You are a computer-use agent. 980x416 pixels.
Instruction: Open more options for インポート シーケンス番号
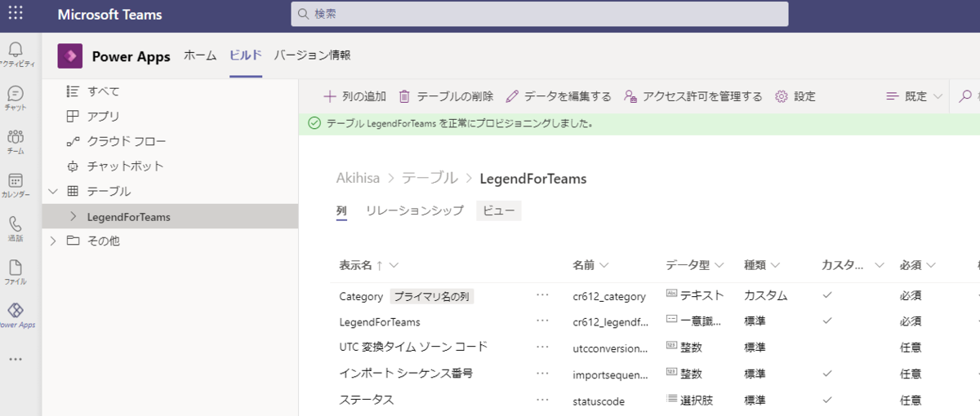542,373
